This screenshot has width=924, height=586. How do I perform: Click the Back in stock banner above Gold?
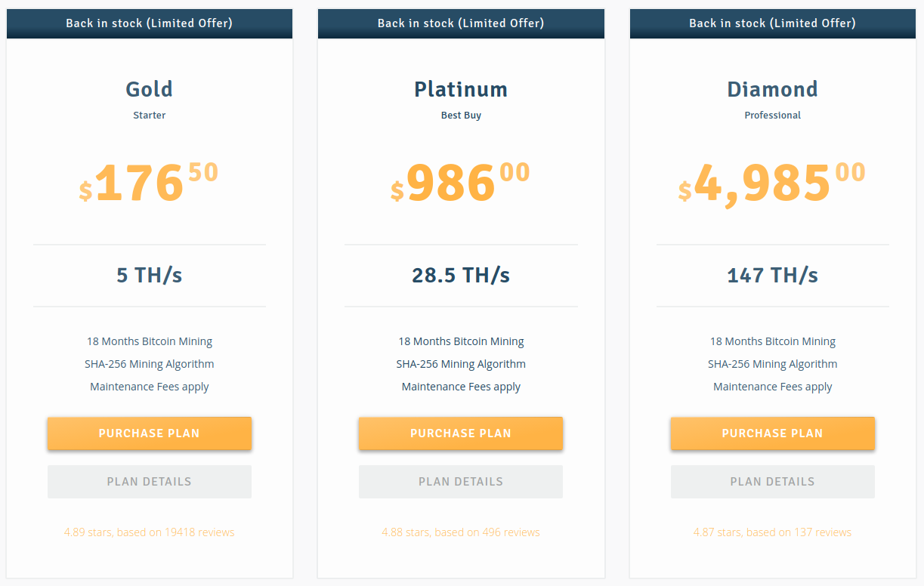(149, 23)
